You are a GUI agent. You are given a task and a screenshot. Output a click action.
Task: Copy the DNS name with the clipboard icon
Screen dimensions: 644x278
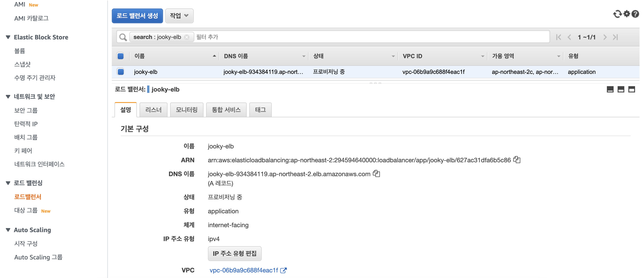click(376, 173)
